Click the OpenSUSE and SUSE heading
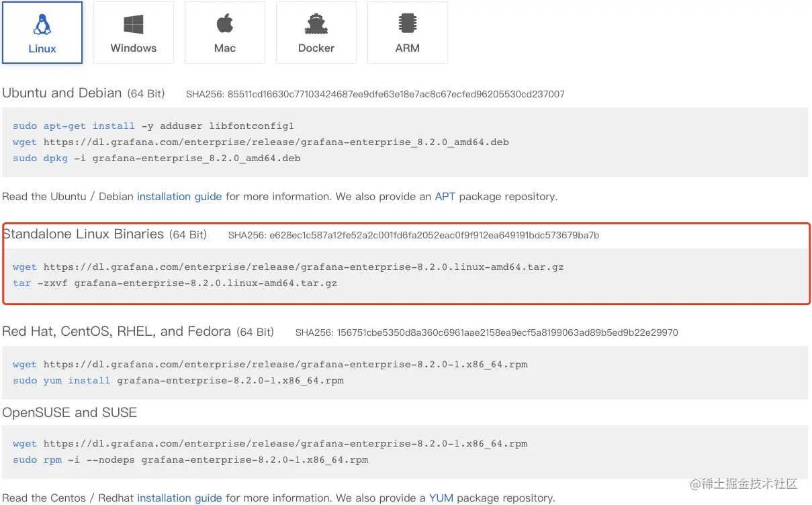Image resolution: width=812 pixels, height=505 pixels. 70,412
